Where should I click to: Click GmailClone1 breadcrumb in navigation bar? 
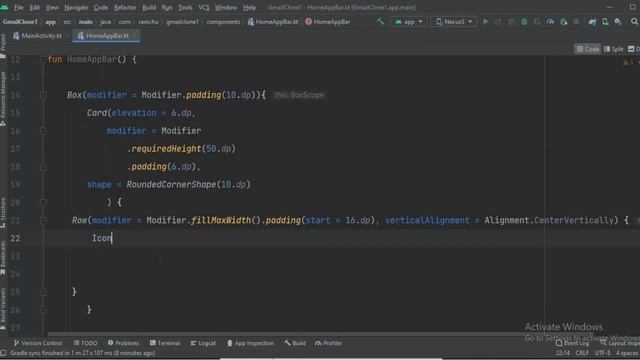pos(20,22)
